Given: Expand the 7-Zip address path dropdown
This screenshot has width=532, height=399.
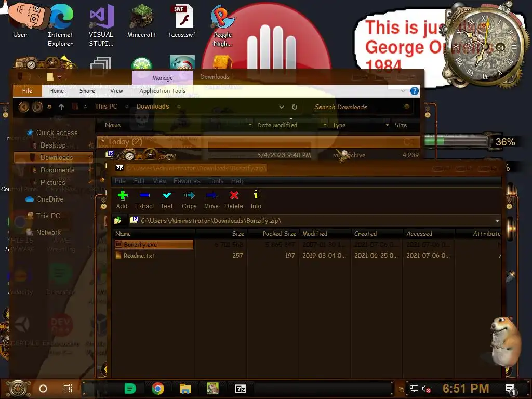Looking at the screenshot, I should click(x=497, y=221).
